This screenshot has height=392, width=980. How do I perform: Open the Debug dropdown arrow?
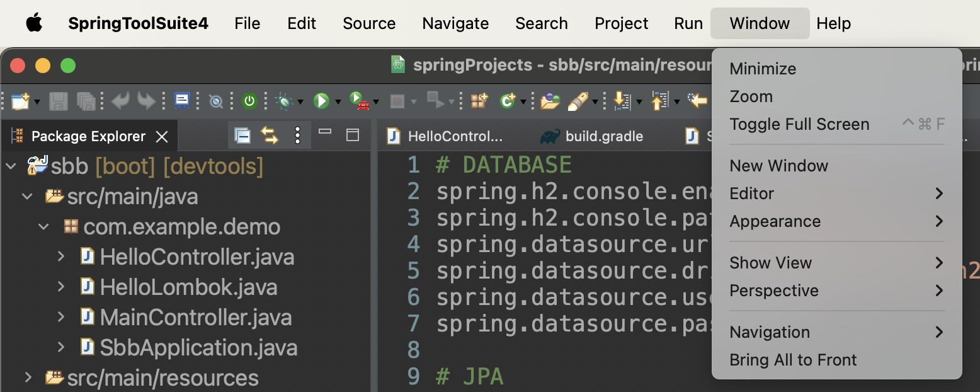tap(300, 101)
